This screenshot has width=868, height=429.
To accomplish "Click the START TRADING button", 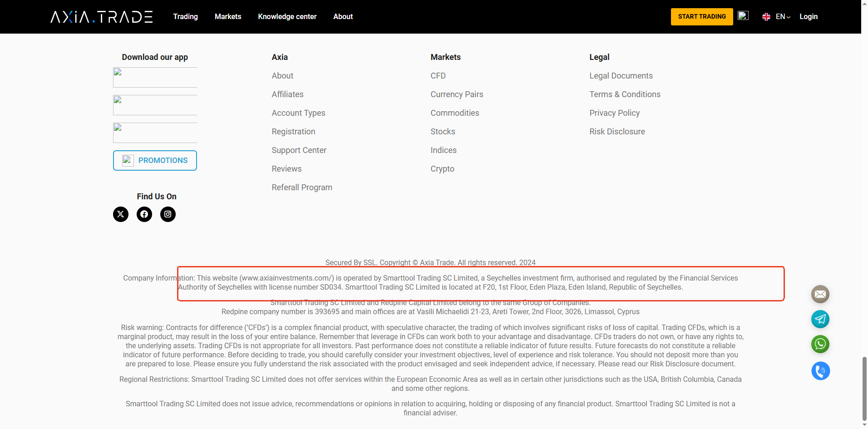I will pyautogui.click(x=701, y=16).
